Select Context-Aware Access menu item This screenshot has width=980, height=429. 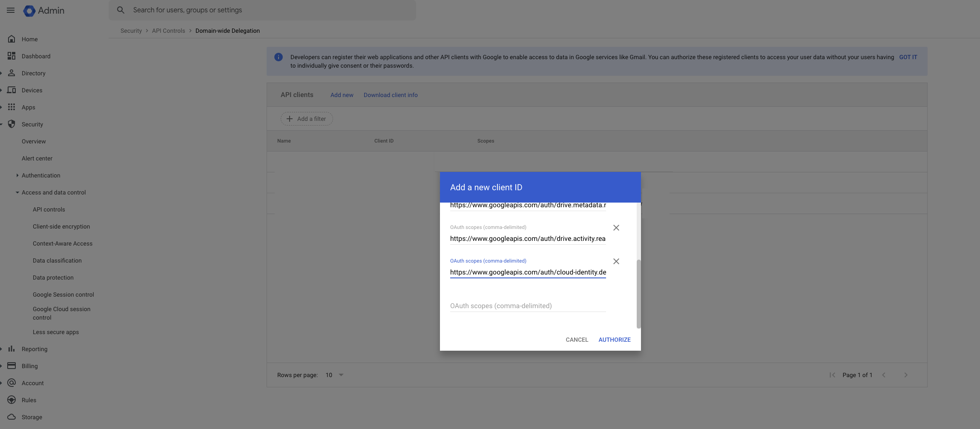pos(63,243)
